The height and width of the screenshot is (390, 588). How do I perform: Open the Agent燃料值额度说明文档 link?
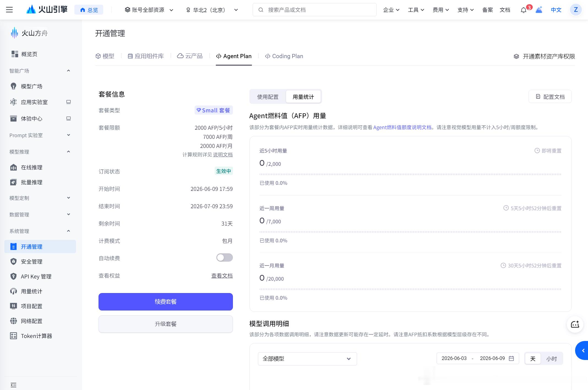[402, 127]
